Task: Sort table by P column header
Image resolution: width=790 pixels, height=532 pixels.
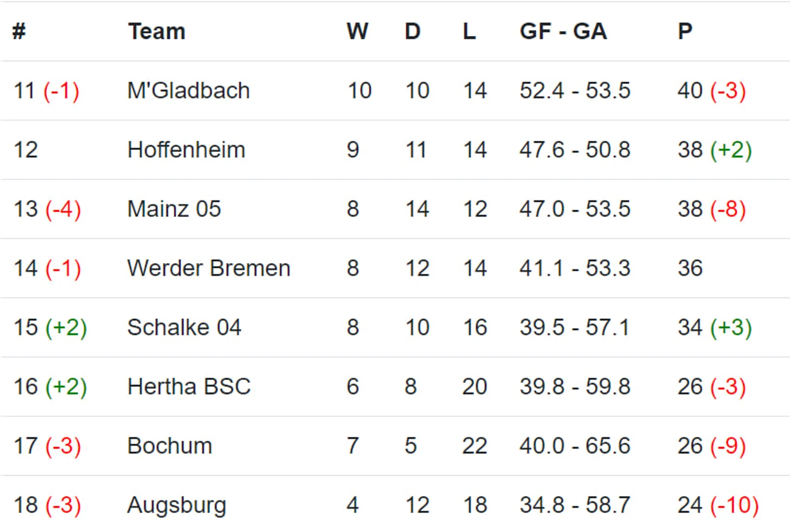Action: pos(684,31)
